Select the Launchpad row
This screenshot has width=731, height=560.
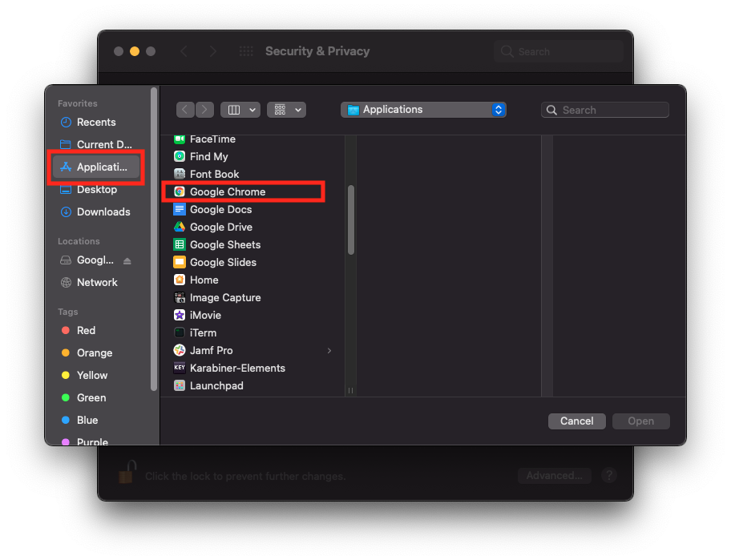click(x=254, y=386)
